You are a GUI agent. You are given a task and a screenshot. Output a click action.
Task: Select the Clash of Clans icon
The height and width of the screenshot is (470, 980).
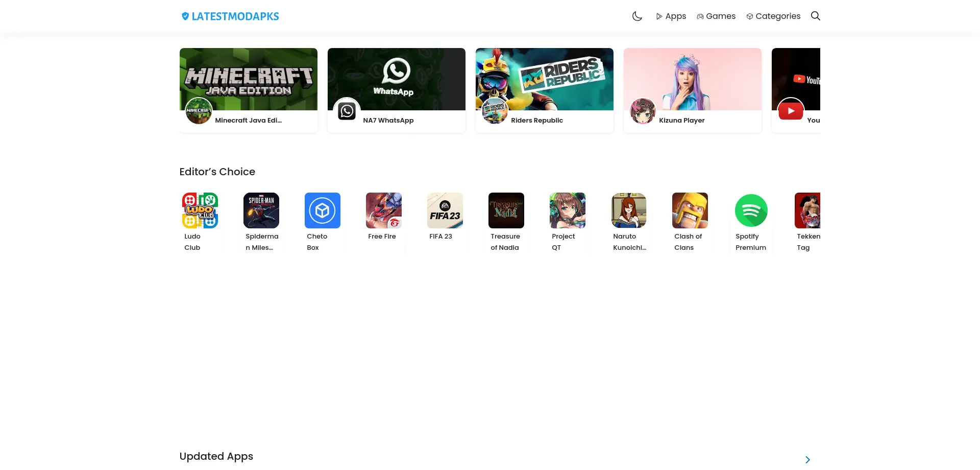[x=690, y=210]
